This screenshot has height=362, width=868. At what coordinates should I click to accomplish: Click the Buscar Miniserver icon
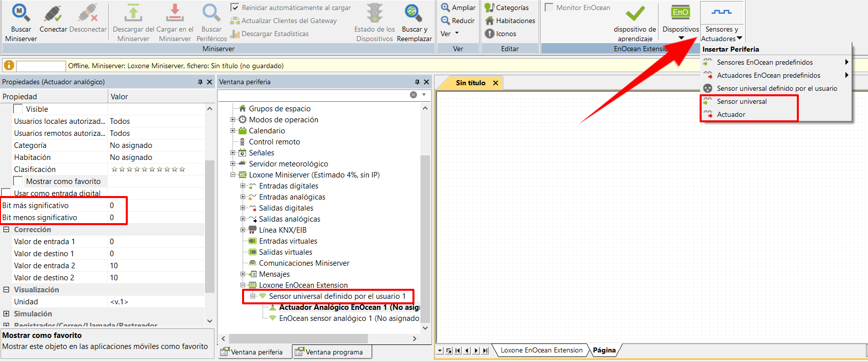pyautogui.click(x=21, y=13)
